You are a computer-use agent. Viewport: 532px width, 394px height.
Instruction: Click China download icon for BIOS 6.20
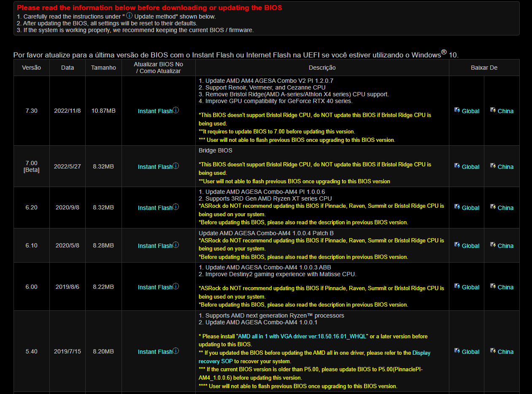493,207
